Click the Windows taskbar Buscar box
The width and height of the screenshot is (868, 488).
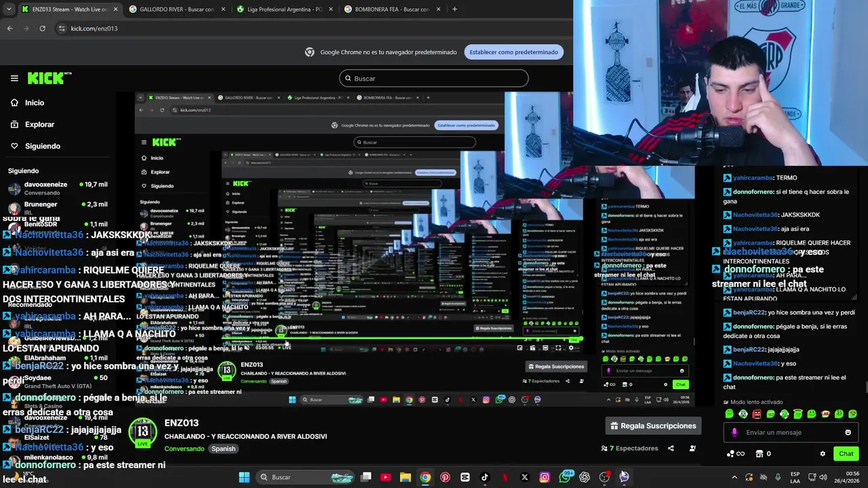[307, 477]
